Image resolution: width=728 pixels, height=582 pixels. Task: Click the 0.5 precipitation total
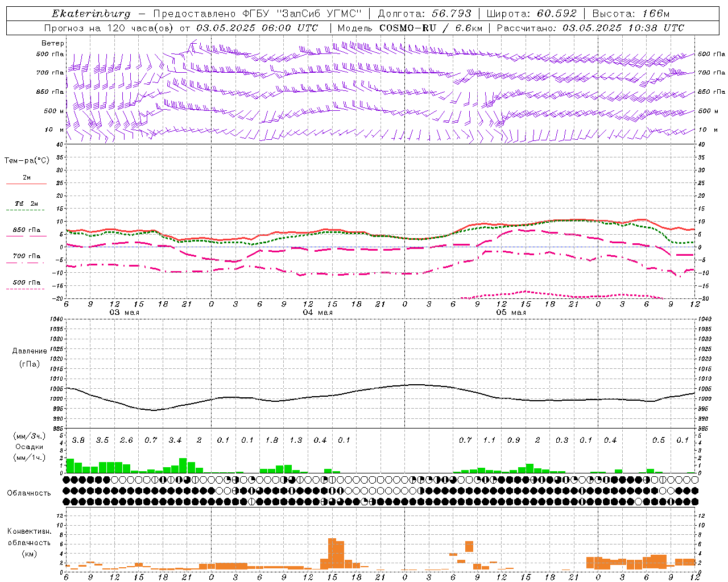coord(658,440)
